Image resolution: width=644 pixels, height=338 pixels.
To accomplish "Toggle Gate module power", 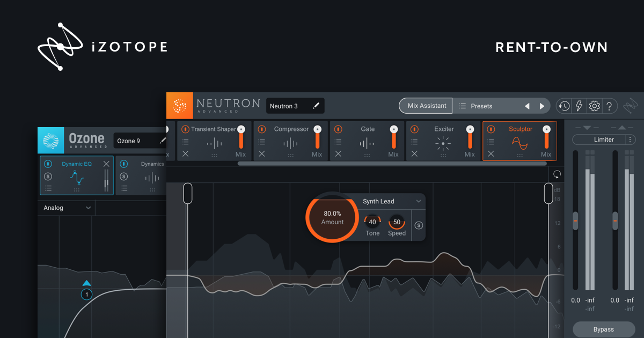I will pos(338,129).
